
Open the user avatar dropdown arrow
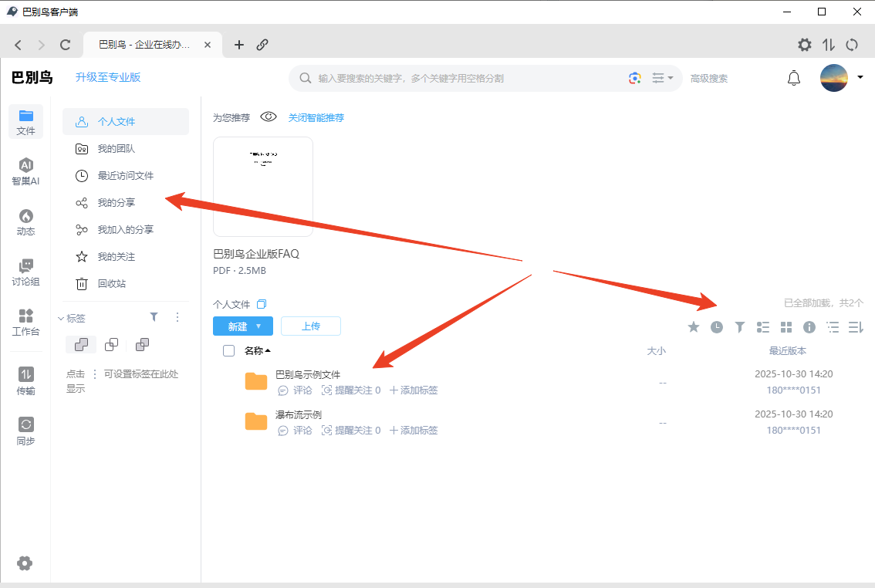pos(860,77)
